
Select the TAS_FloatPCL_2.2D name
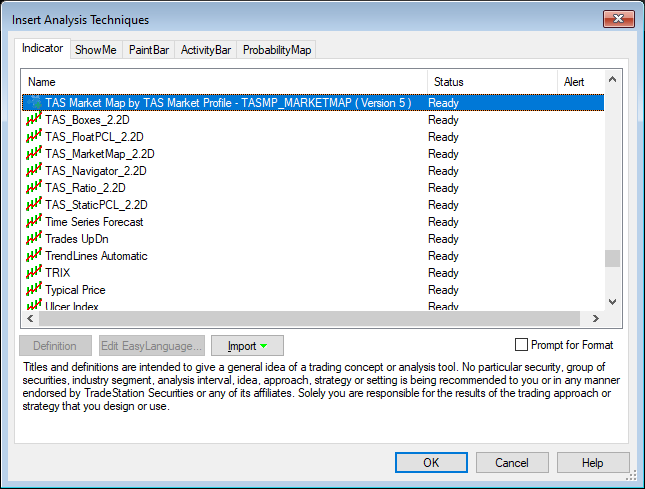click(94, 137)
